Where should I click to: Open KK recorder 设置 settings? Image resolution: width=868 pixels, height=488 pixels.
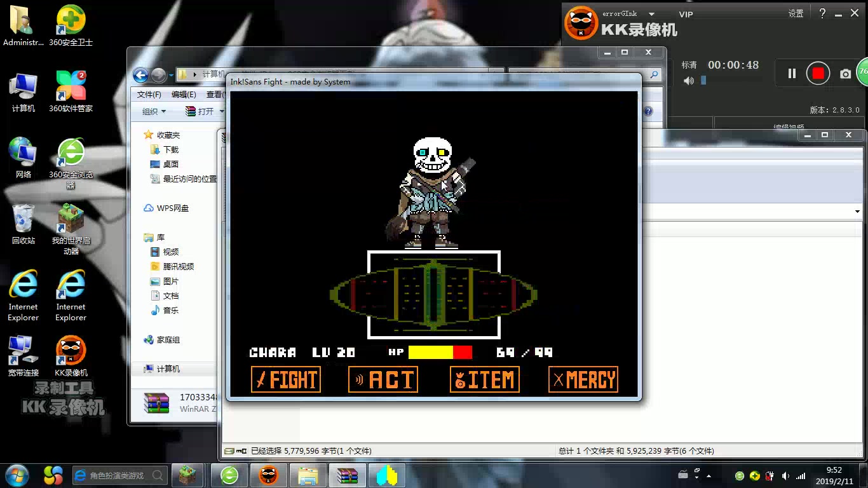[x=796, y=14]
